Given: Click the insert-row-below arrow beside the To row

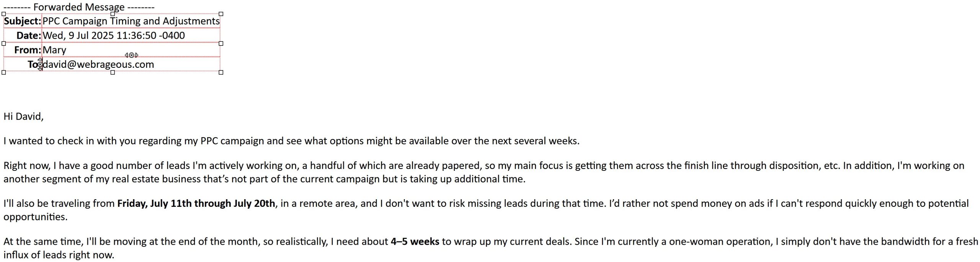Looking at the screenshot, I should coord(40,69).
